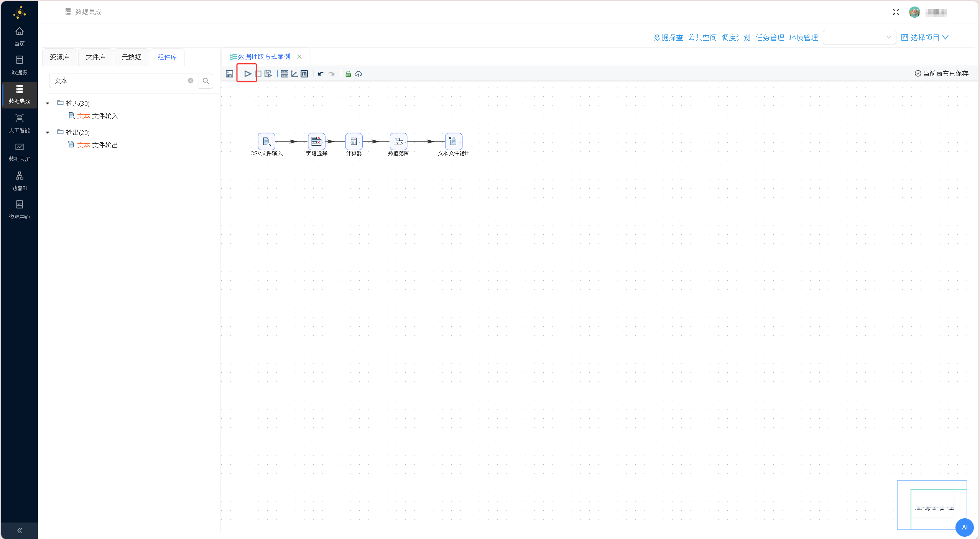Click the dark square M toolbar icon

coord(304,74)
